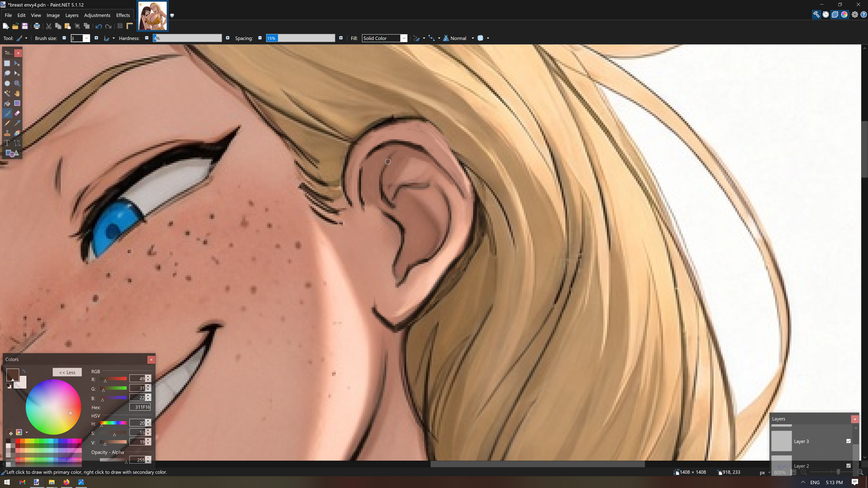Pick the Color Picker eyedropper tool
This screenshot has width=868, height=488.
point(17,123)
